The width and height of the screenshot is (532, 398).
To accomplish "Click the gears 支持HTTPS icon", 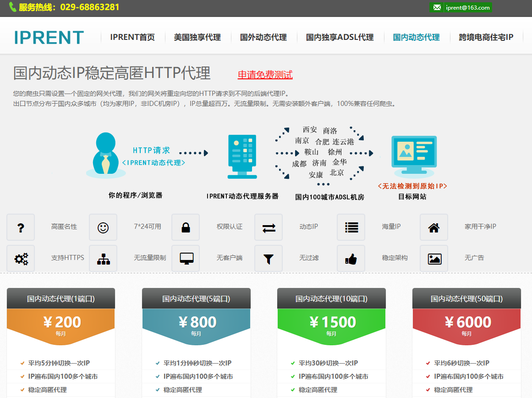I will tap(21, 259).
